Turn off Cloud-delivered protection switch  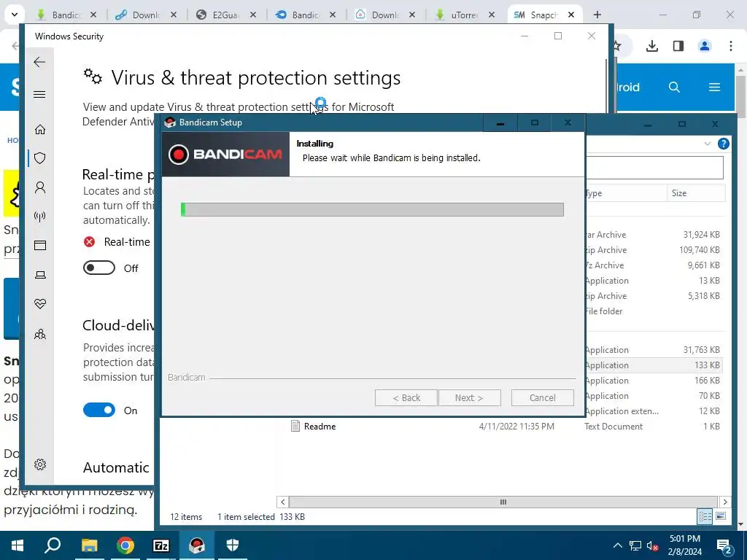(x=99, y=410)
